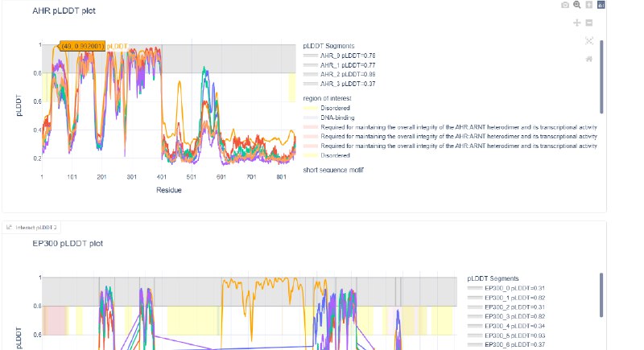644x350 pixels.
Task: Click x-axis tick label 201 in AHR plot
Action: (x=101, y=177)
